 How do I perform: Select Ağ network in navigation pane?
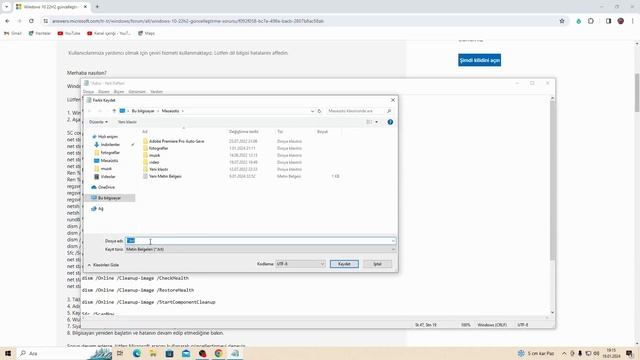click(x=100, y=209)
